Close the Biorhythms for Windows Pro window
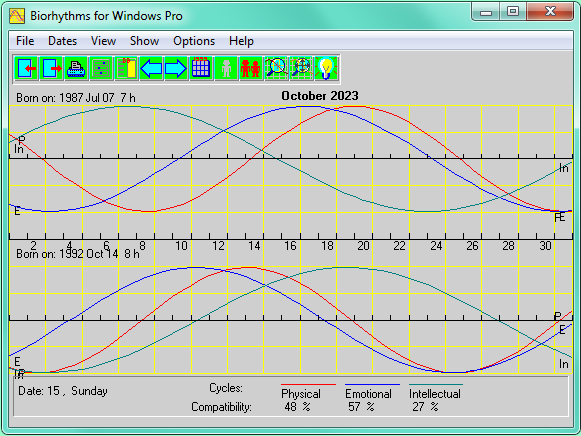The height and width of the screenshot is (436, 581). tap(550, 12)
